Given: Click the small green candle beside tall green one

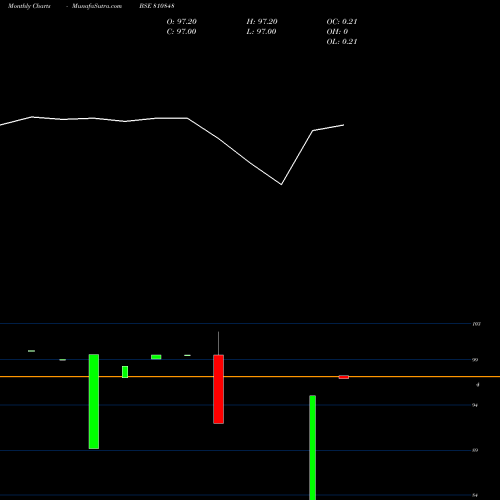Looking at the screenshot, I should 125,372.
